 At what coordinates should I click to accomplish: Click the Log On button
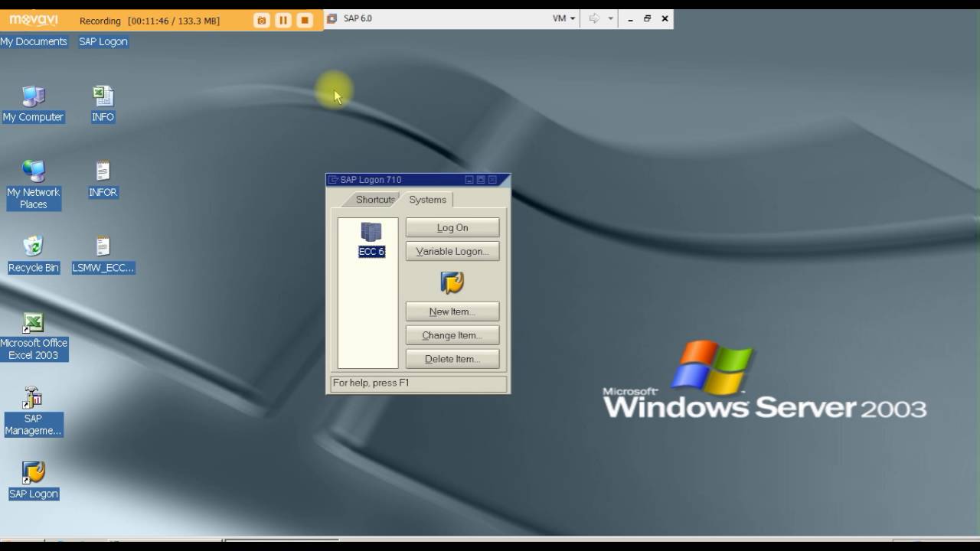tap(452, 227)
